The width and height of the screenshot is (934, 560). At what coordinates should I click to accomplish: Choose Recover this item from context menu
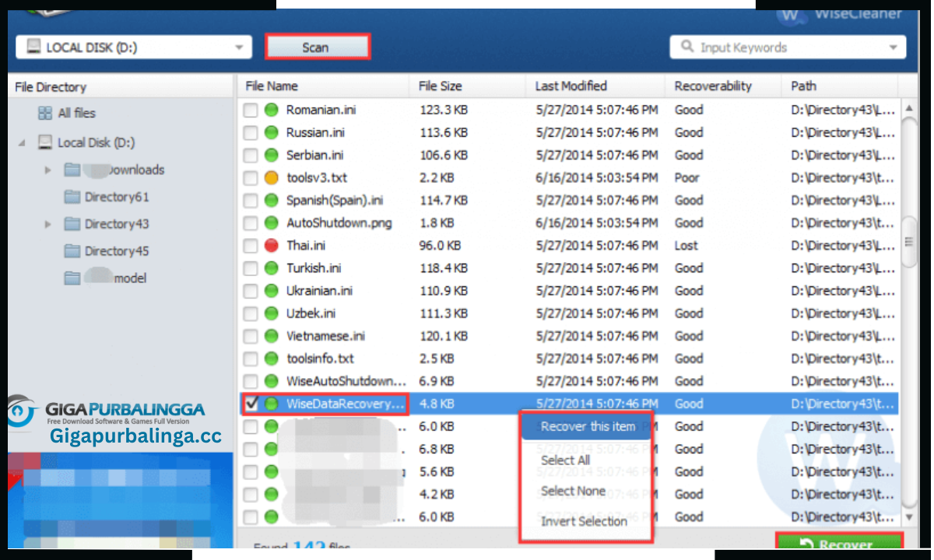click(x=588, y=426)
